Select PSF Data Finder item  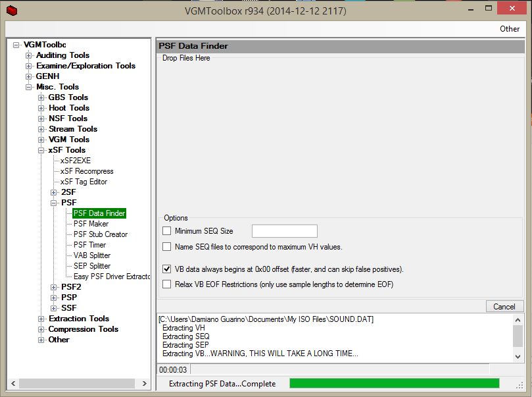99,213
